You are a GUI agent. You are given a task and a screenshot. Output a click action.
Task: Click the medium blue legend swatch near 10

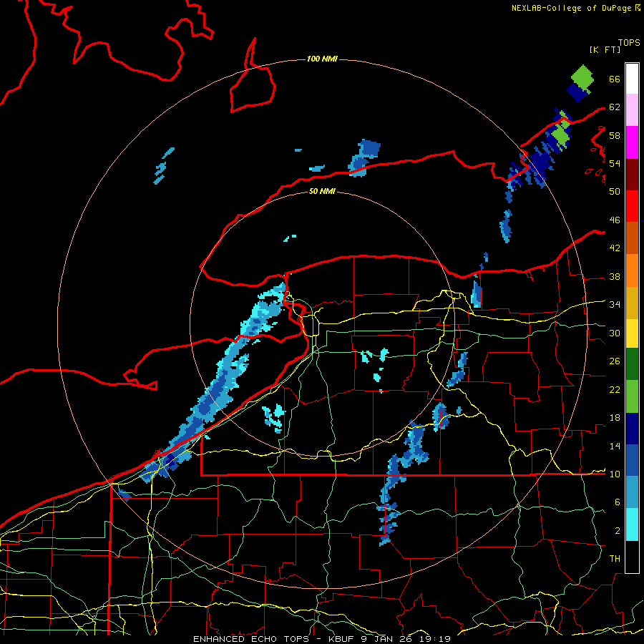pos(632,460)
